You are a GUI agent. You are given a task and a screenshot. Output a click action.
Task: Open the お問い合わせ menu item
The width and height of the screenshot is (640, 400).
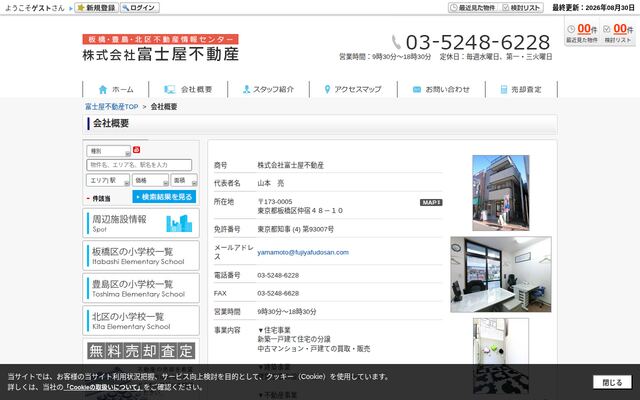point(441,89)
